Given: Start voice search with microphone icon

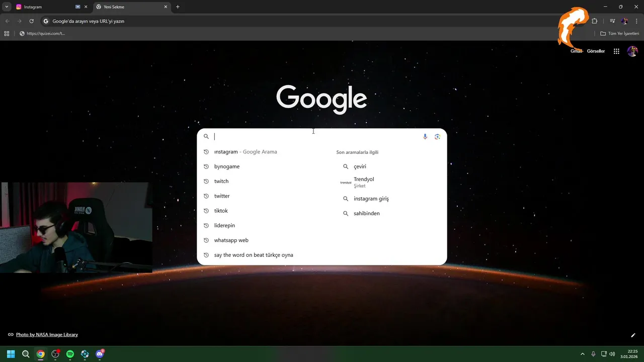Looking at the screenshot, I should [425, 136].
